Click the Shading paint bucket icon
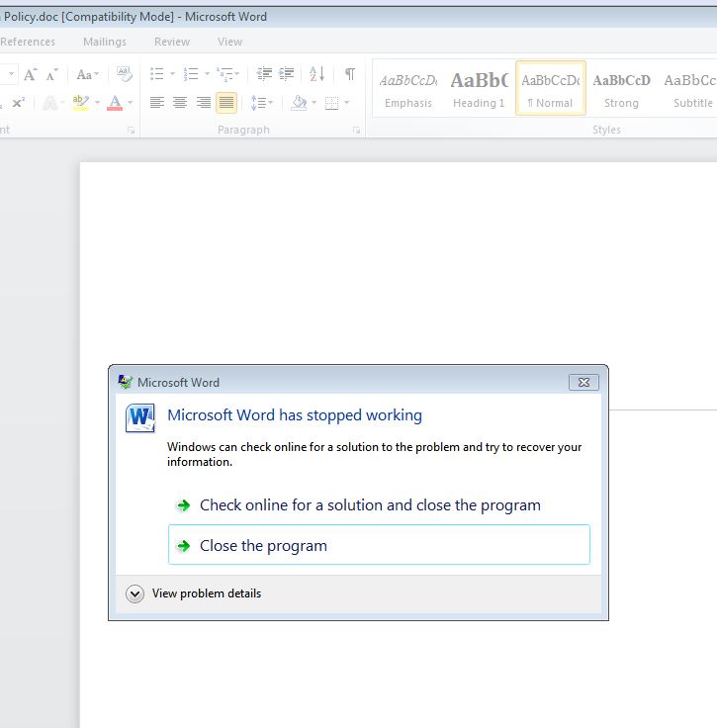 point(299,103)
